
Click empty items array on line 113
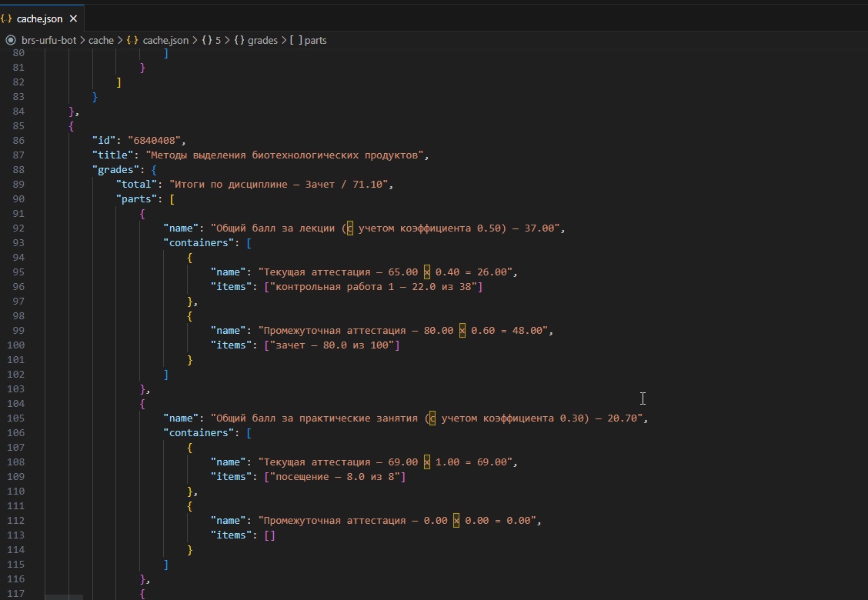[269, 535]
